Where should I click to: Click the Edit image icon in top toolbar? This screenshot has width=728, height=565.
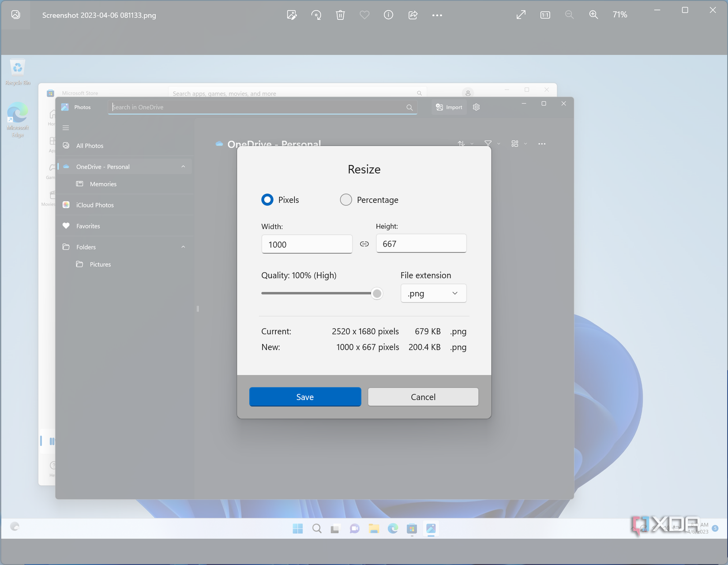point(292,15)
